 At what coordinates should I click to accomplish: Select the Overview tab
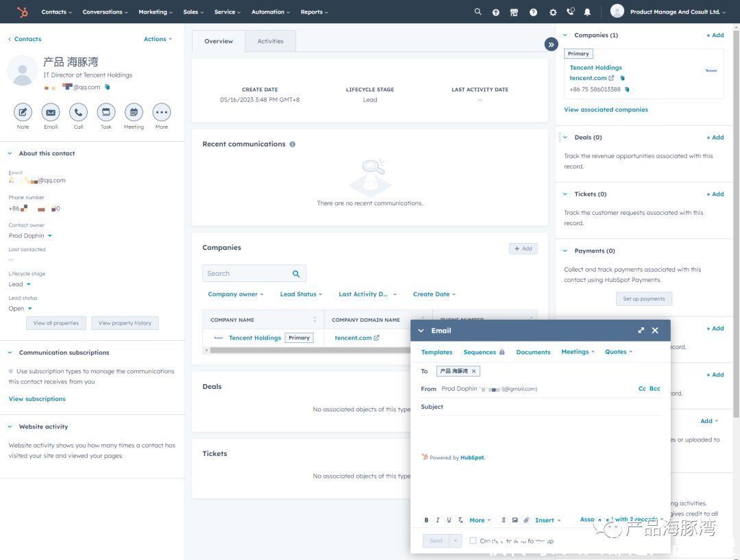pyautogui.click(x=219, y=42)
